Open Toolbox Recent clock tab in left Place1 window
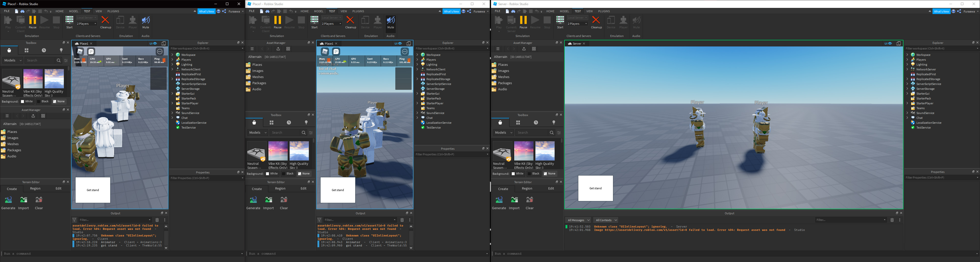The width and height of the screenshot is (980, 262). [x=44, y=50]
